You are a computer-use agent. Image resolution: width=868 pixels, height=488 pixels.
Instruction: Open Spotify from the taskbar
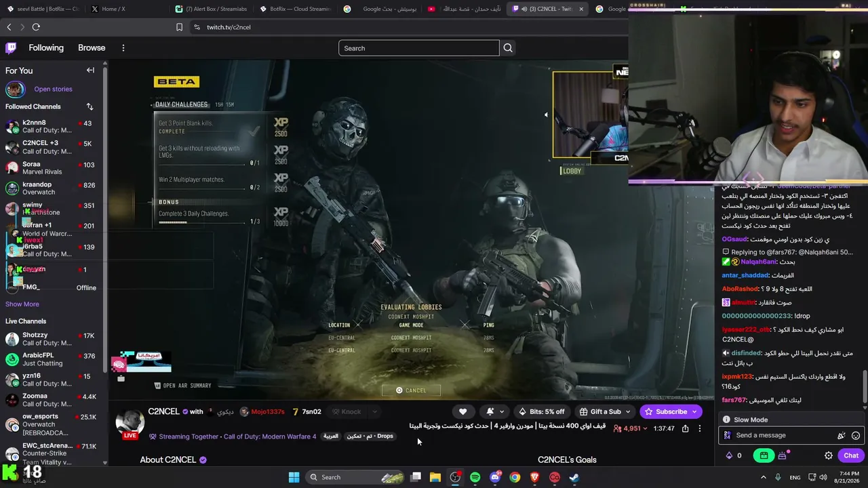click(x=475, y=477)
